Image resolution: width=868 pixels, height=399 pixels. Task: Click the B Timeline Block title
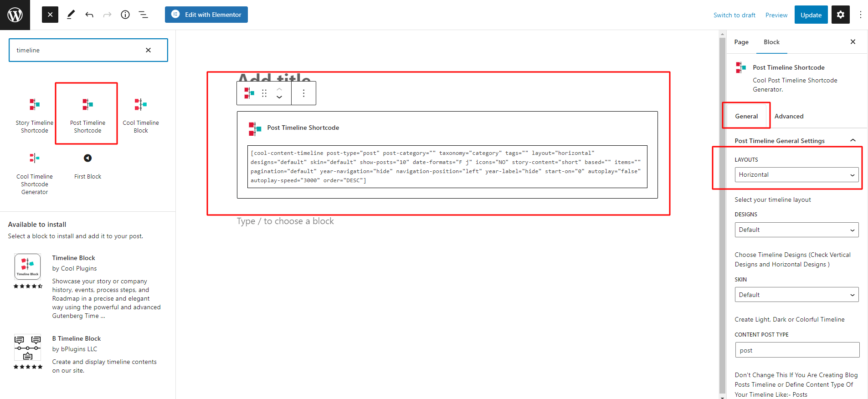(x=77, y=338)
